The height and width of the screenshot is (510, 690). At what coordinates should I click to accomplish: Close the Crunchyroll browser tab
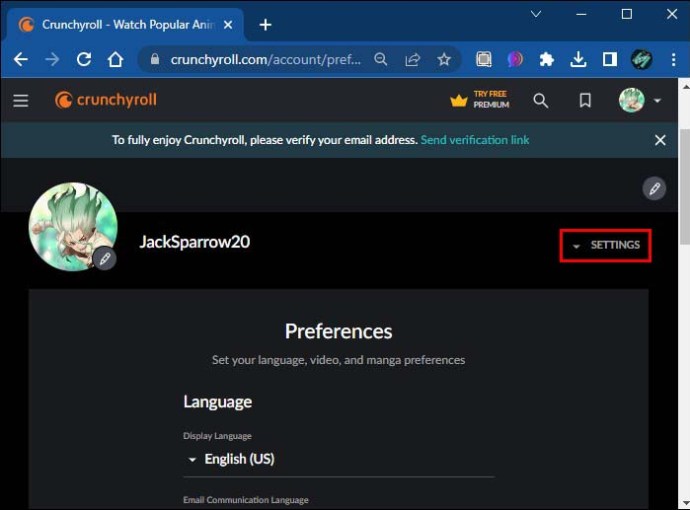[228, 25]
